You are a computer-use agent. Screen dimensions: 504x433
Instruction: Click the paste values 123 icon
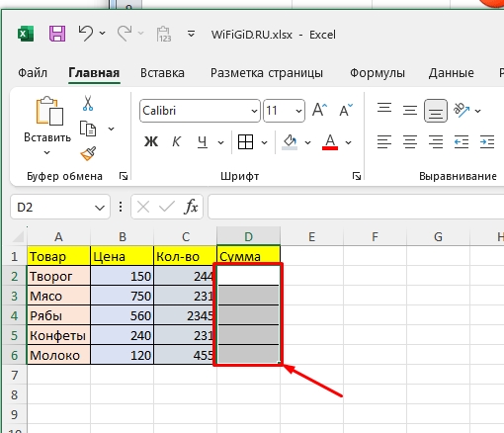[x=164, y=35]
